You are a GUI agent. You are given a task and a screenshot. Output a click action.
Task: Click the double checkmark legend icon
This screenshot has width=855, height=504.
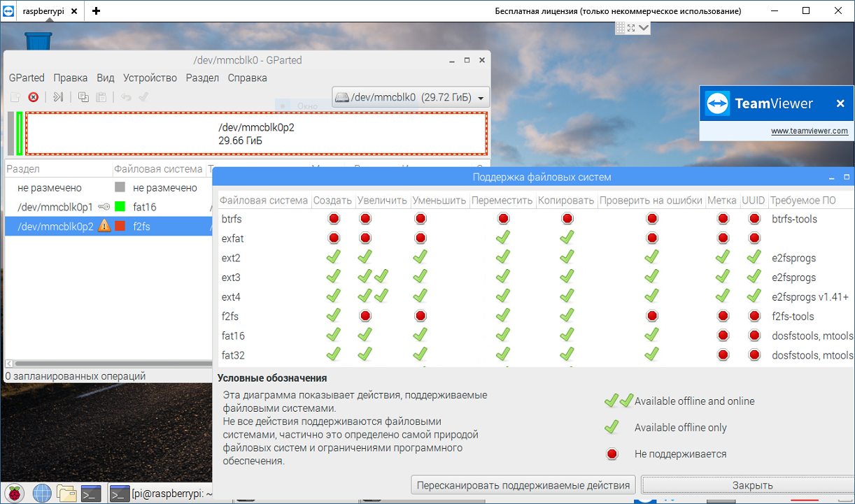(x=619, y=401)
